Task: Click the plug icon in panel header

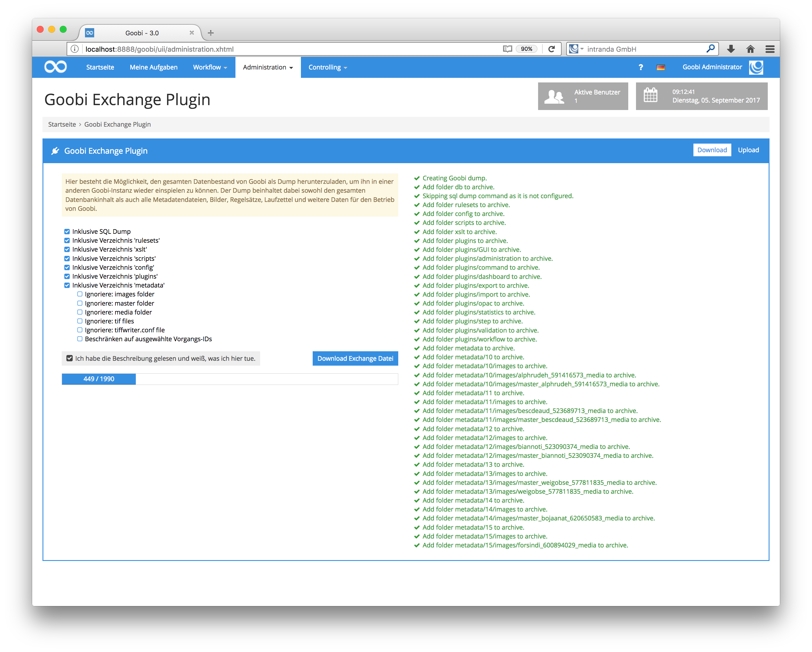Action: pyautogui.click(x=55, y=151)
